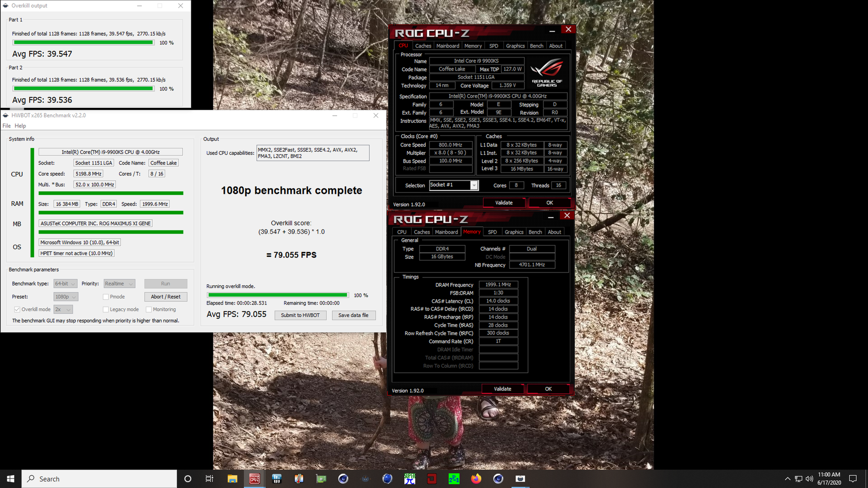Open About tab in Timings CPU-Z window
The width and height of the screenshot is (868, 488).
[x=554, y=232]
